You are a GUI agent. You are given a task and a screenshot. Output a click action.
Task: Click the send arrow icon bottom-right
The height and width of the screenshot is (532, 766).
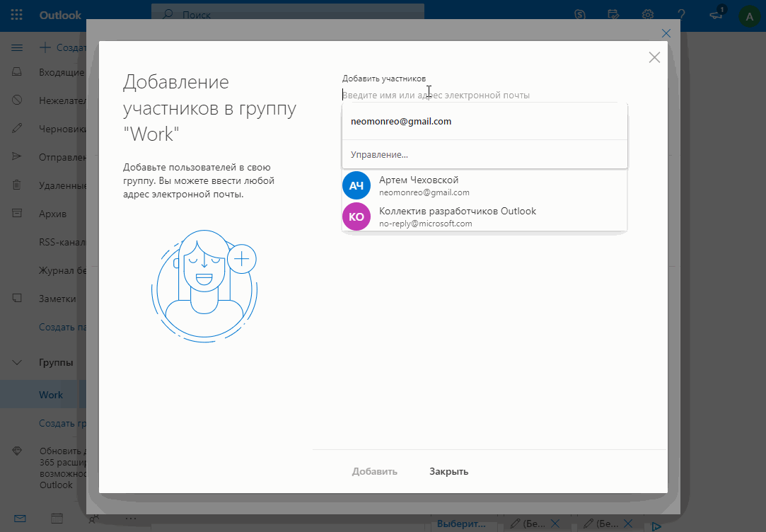coord(656,526)
